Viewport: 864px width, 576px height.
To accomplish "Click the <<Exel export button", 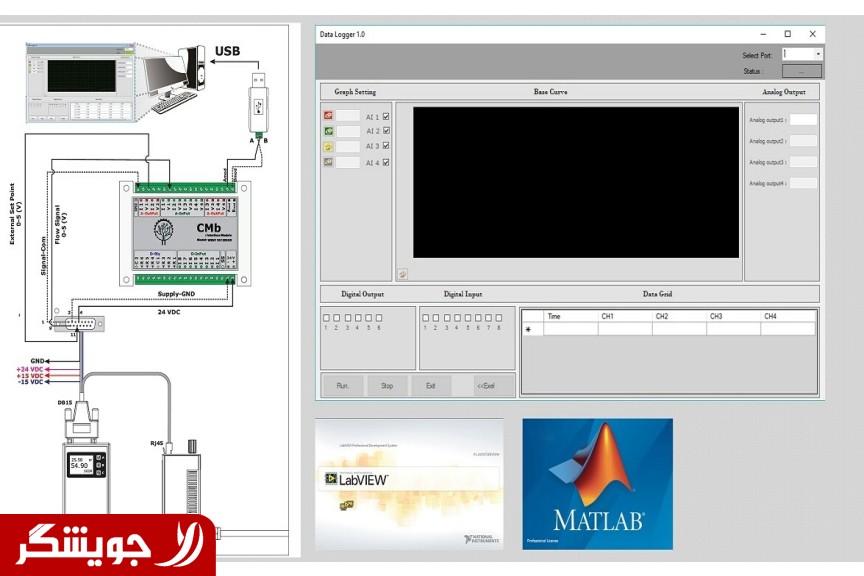I will (x=485, y=385).
